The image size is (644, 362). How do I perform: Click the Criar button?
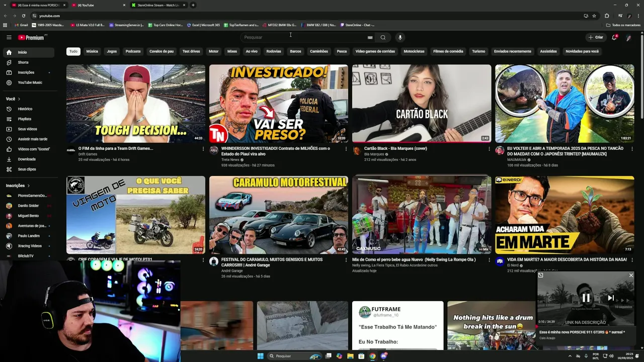[x=596, y=37]
